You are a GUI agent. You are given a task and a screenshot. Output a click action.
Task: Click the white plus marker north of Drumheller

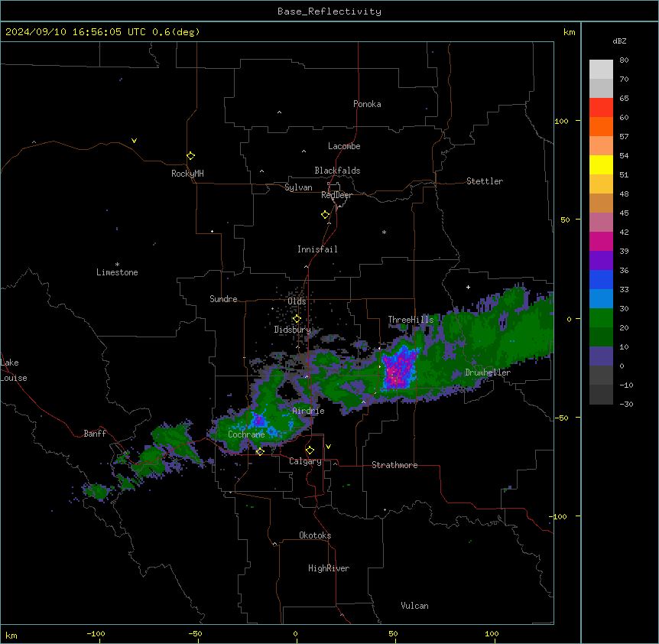point(468,287)
